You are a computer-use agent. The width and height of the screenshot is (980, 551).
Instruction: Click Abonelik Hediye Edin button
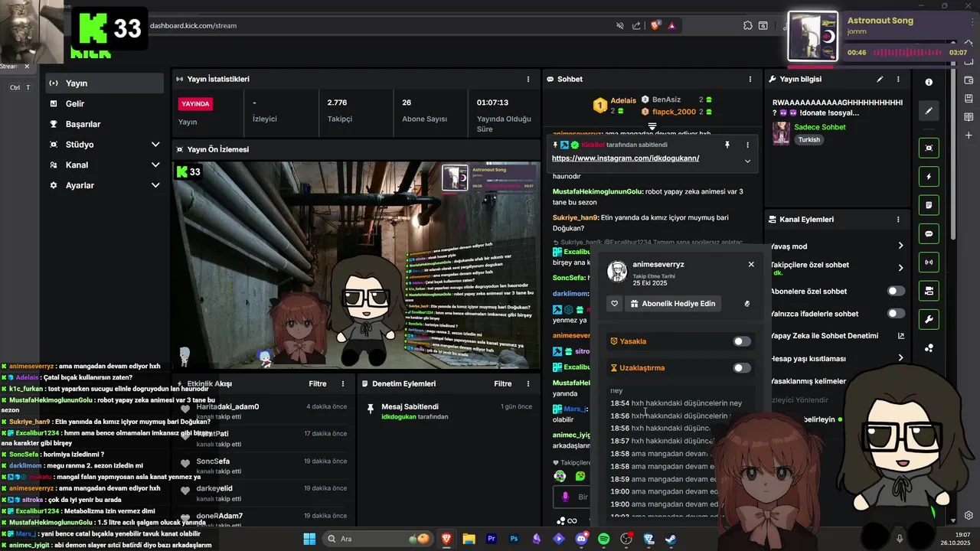(x=673, y=304)
